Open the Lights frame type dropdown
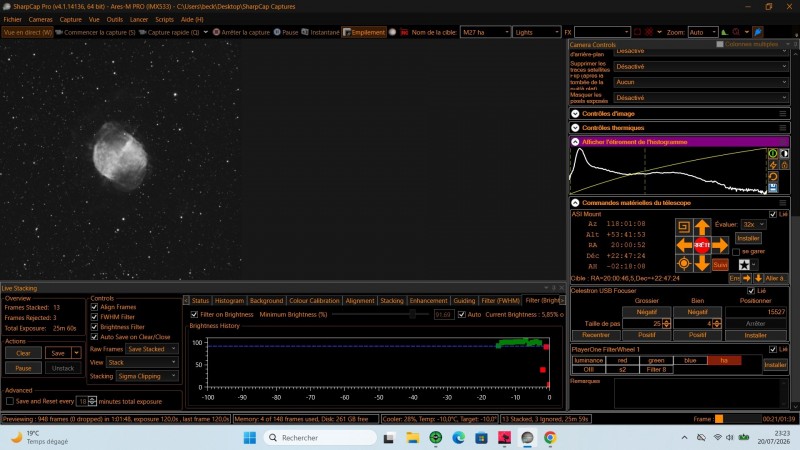 pos(536,32)
